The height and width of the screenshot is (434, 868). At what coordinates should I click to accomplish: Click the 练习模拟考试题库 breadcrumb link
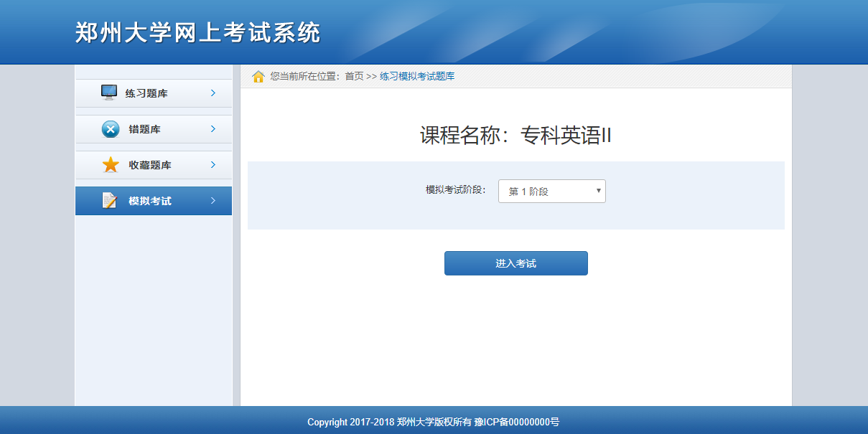pyautogui.click(x=417, y=76)
